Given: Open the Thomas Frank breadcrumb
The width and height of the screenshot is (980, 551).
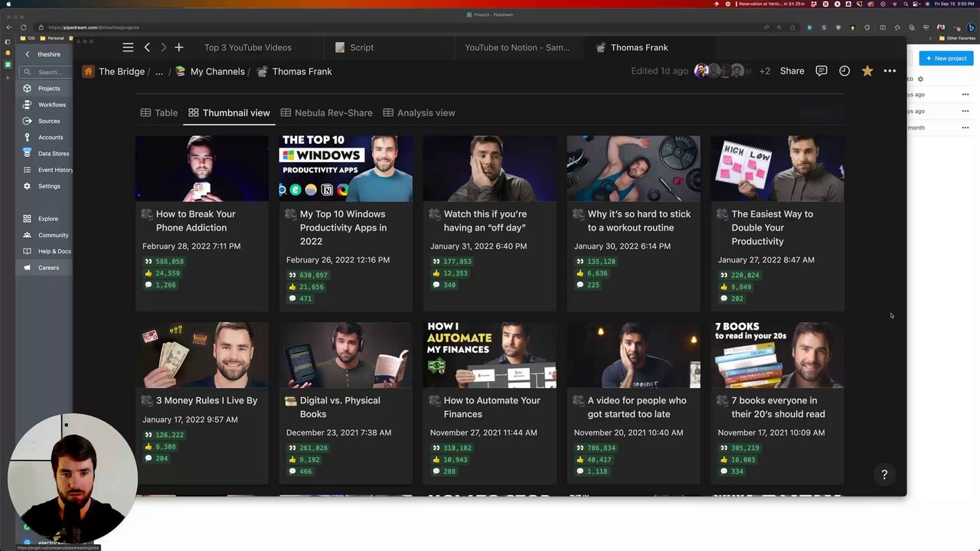Looking at the screenshot, I should (x=294, y=71).
